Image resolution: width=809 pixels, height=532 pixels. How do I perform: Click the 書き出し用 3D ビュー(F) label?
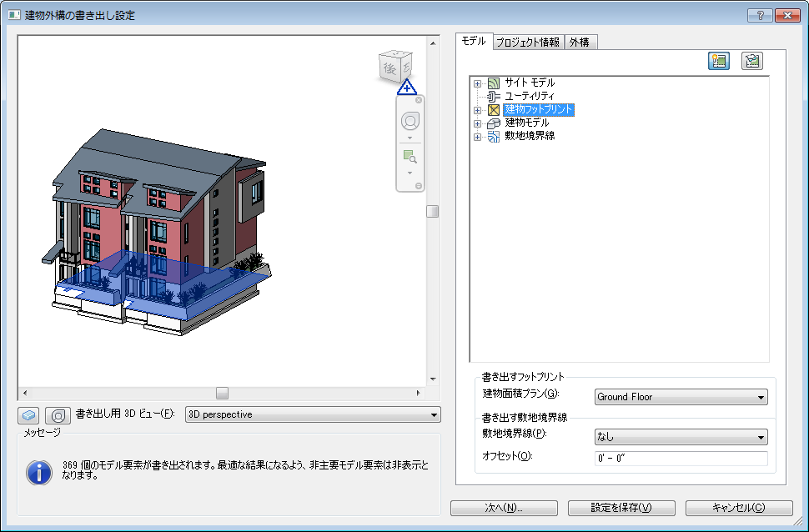point(125,414)
